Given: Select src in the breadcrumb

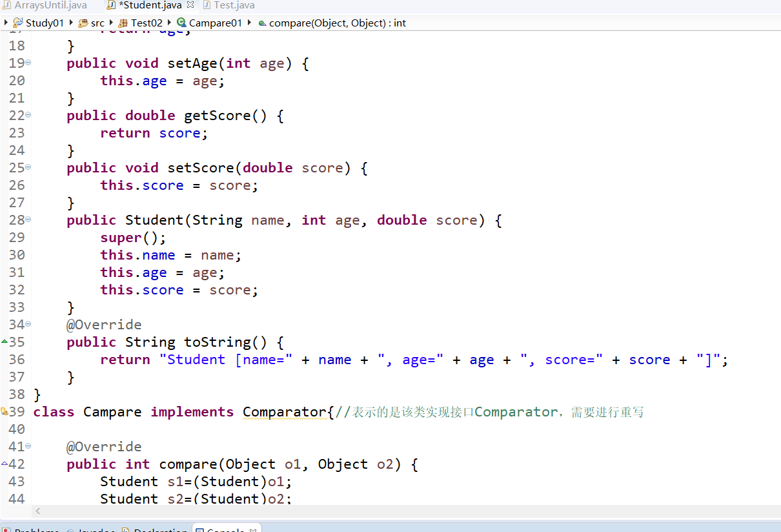Looking at the screenshot, I should [97, 23].
